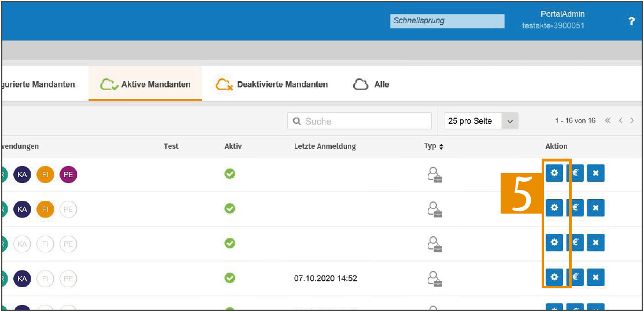Viewport: 644px width, 312px height.
Task: Switch to the Alle tab
Action: coord(371,85)
